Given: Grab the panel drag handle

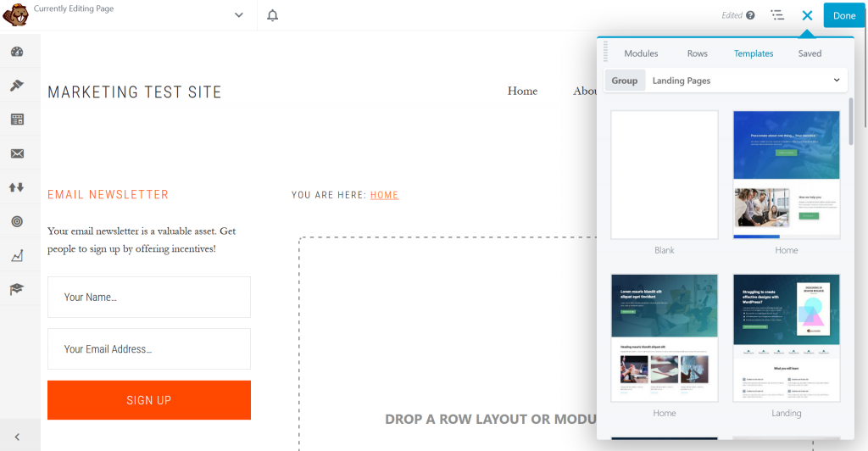Looking at the screenshot, I should point(605,51).
